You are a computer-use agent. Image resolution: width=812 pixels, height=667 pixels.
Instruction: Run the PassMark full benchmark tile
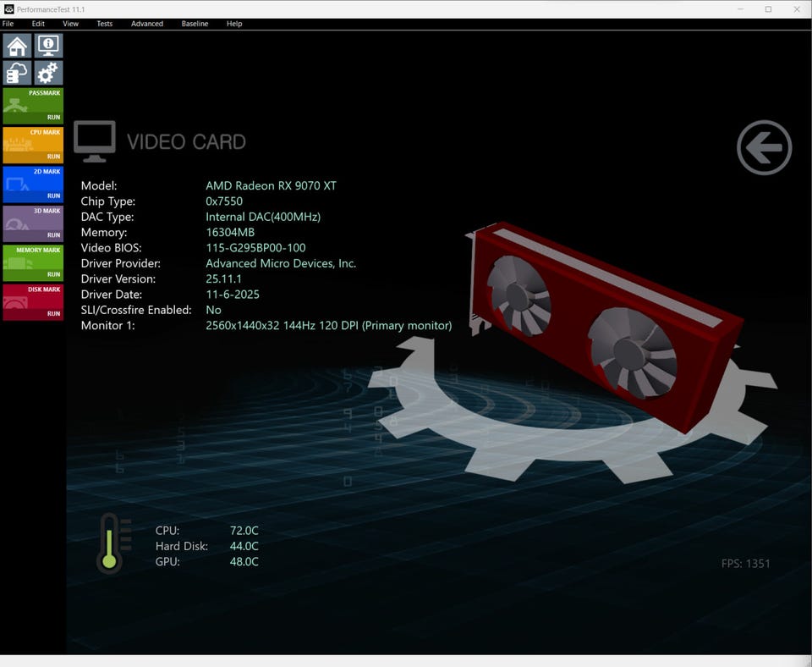33,106
